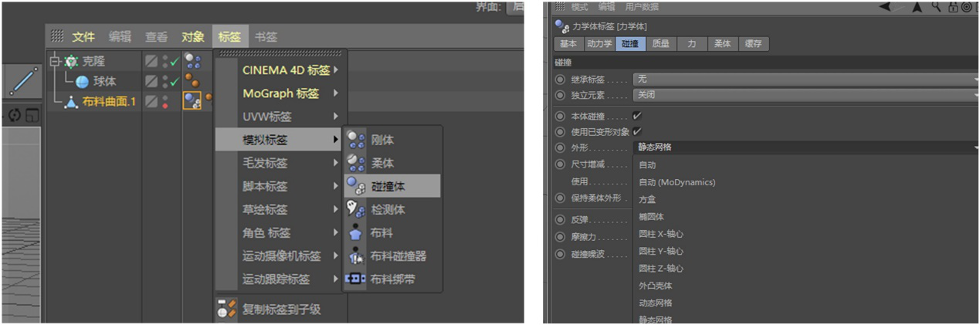Select 外凸壳体 in the 外形 list

tap(656, 286)
